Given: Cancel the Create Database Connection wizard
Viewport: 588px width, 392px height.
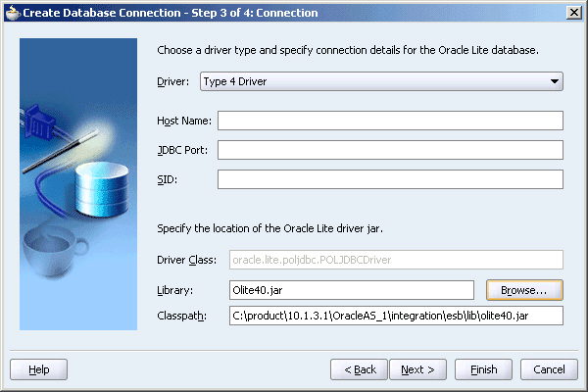Looking at the screenshot, I should 549,369.
